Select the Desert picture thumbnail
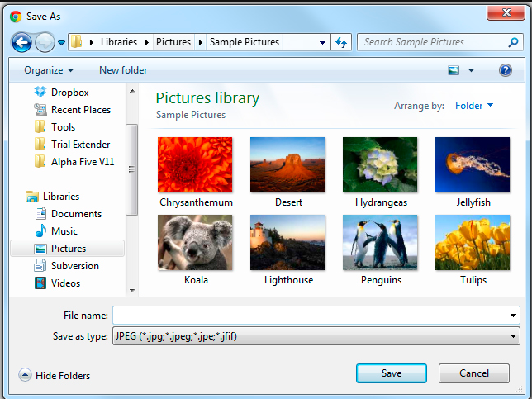The width and height of the screenshot is (532, 399). [287, 165]
